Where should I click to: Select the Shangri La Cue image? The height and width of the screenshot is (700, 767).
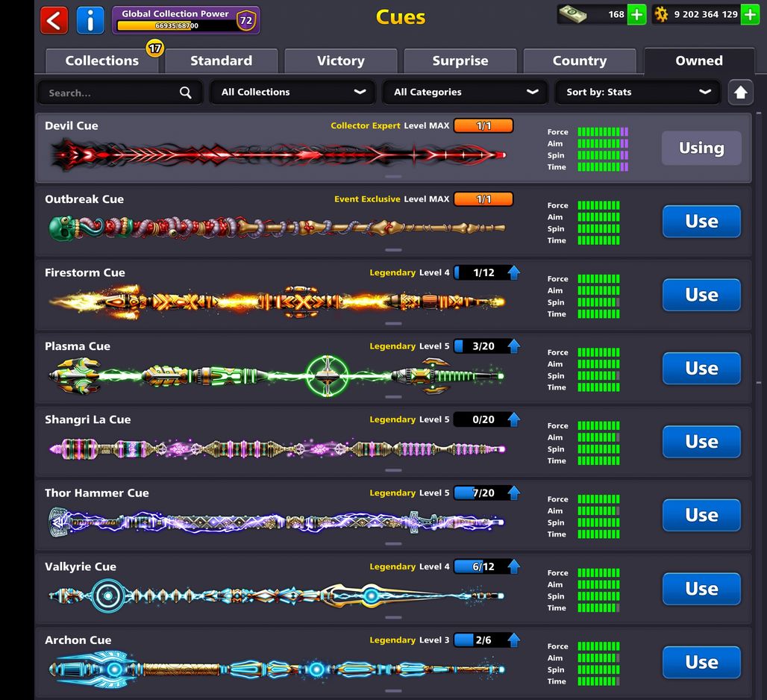277,449
